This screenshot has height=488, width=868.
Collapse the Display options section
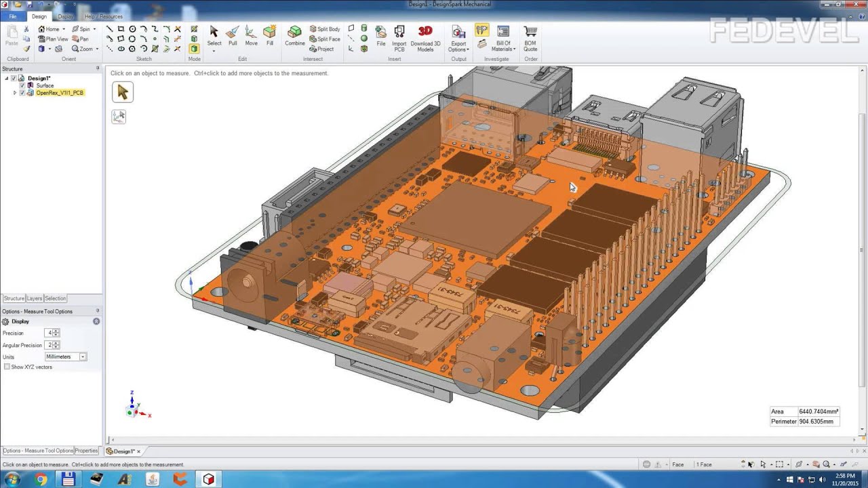tap(96, 321)
